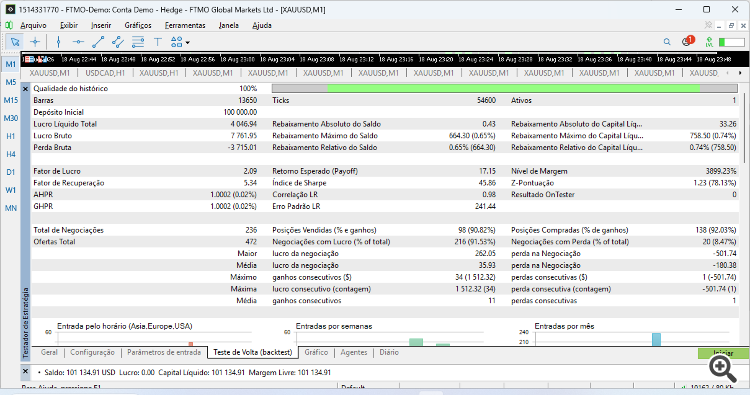This screenshot has height=395, width=750.
Task: Switch to H4 timeframe
Action: (x=11, y=154)
